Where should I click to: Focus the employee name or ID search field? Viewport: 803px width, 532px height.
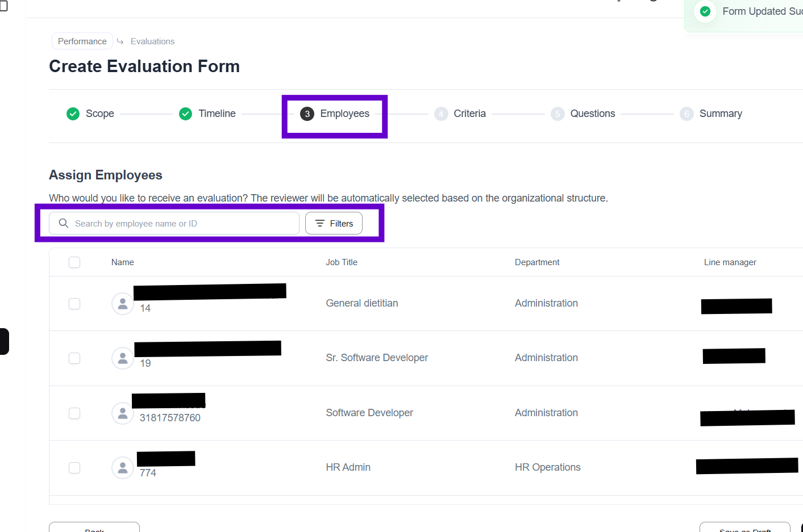[182, 224]
